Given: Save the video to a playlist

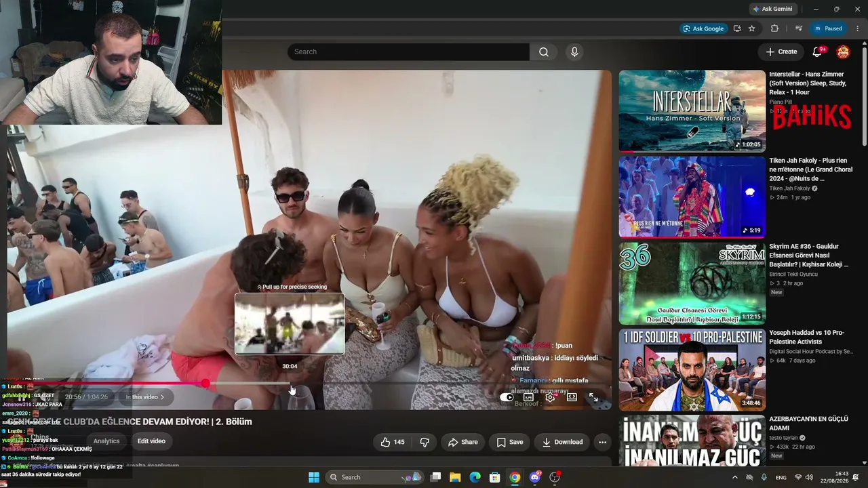Looking at the screenshot, I should 509,442.
